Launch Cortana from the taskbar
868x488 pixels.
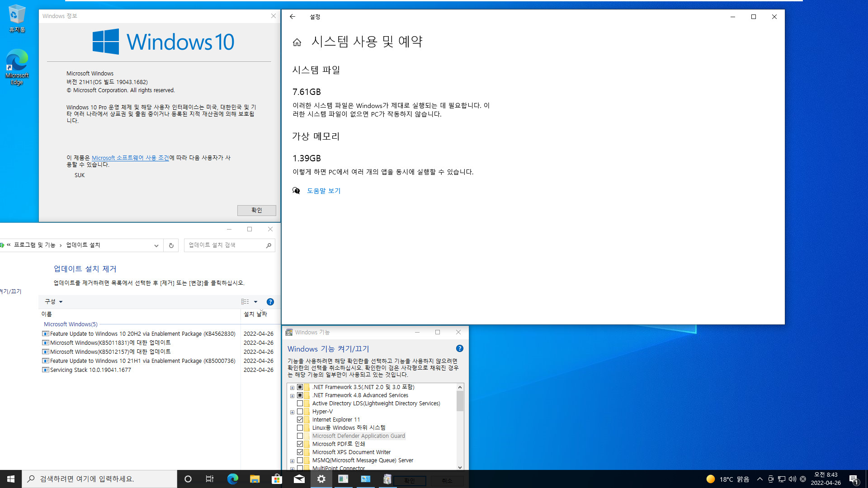tap(188, 479)
